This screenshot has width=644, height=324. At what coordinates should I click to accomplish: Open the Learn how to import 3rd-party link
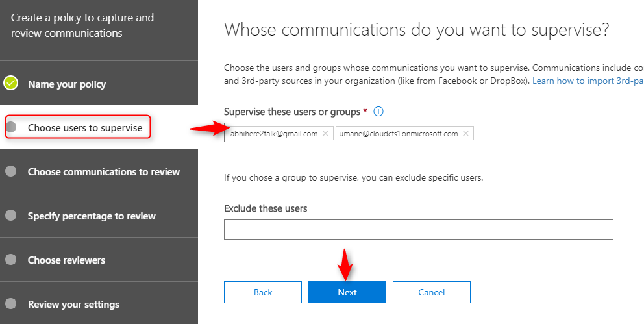[x=588, y=81]
